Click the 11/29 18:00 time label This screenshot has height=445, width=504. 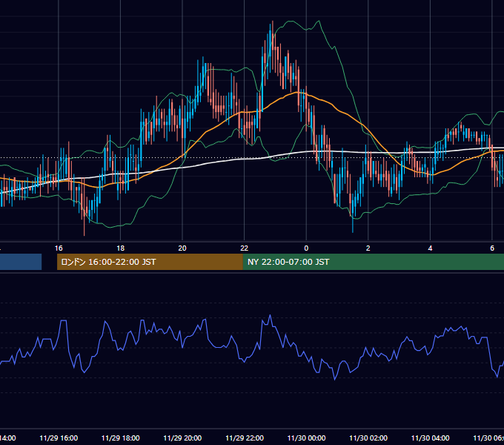tap(121, 438)
